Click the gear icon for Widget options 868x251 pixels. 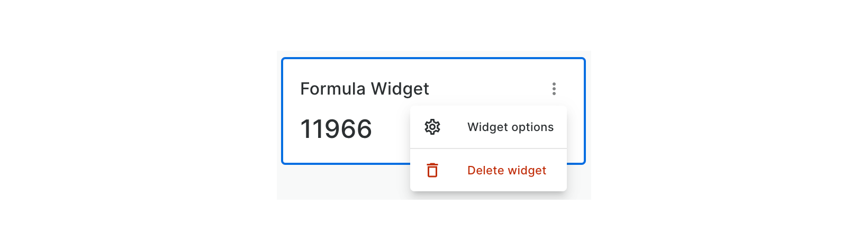(x=432, y=127)
